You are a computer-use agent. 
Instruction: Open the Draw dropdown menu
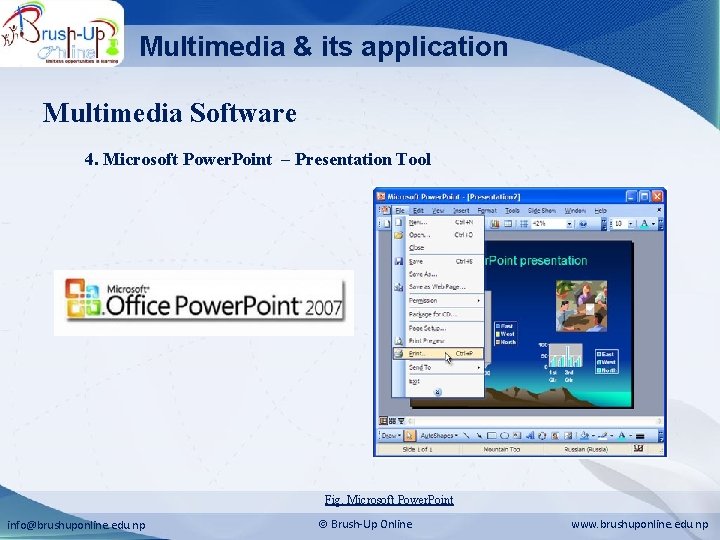[x=390, y=436]
